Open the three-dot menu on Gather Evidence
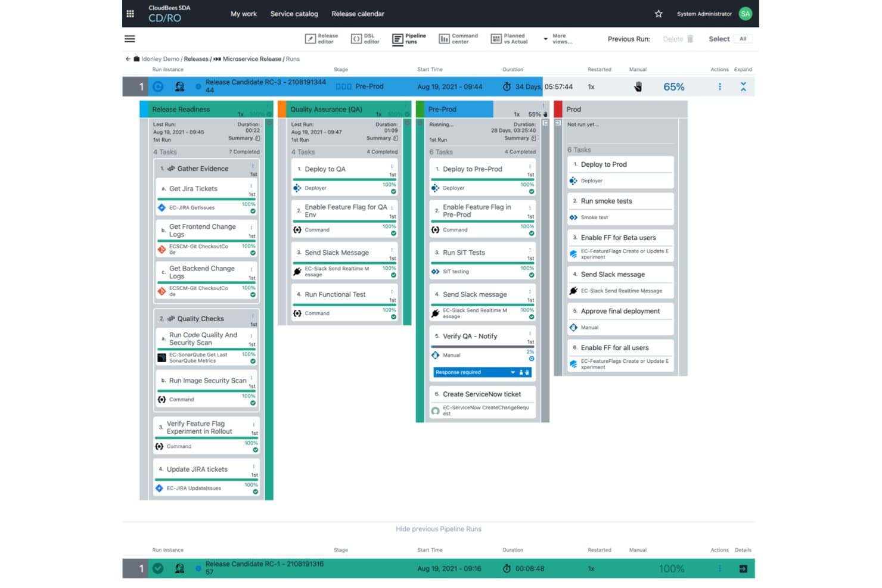Viewport: 882px width, 588px height. (x=253, y=166)
